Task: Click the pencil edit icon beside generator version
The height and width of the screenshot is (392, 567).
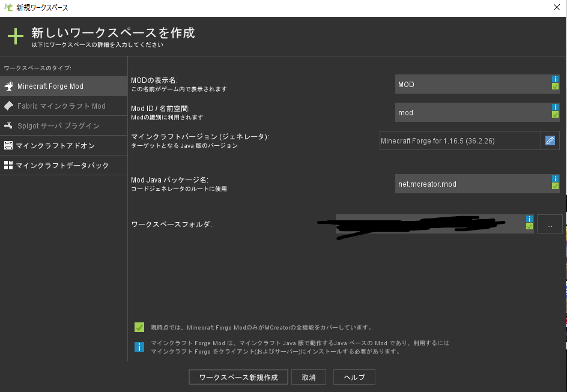Action: tap(550, 140)
